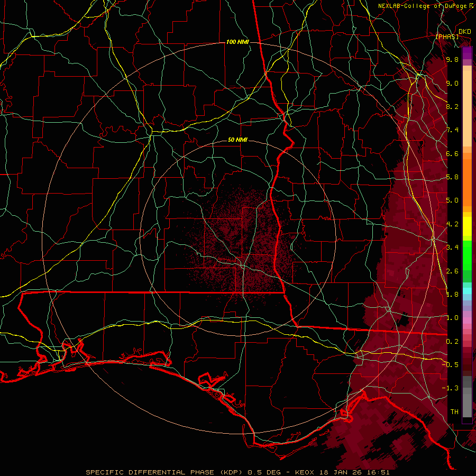Click the 3.4 scale value

click(x=452, y=248)
